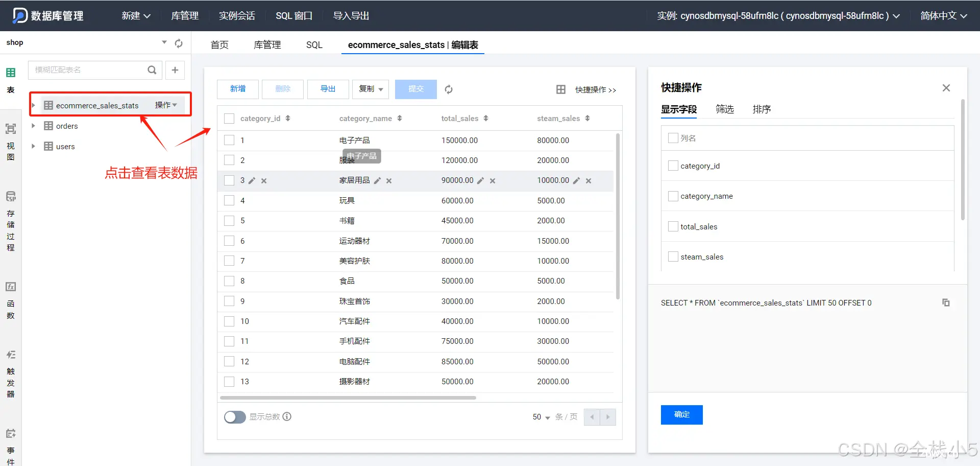Open the 复制 dropdown button
The height and width of the screenshot is (466, 980).
pyautogui.click(x=371, y=89)
